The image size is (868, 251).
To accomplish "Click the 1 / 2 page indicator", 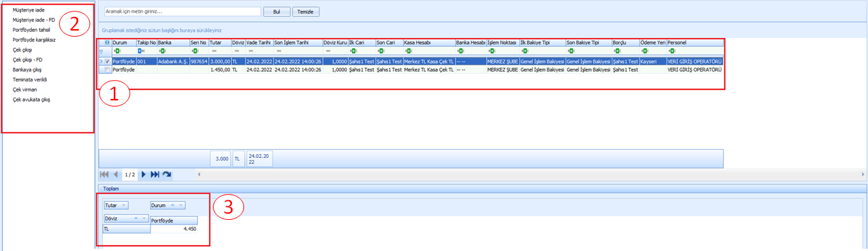I will [x=130, y=174].
